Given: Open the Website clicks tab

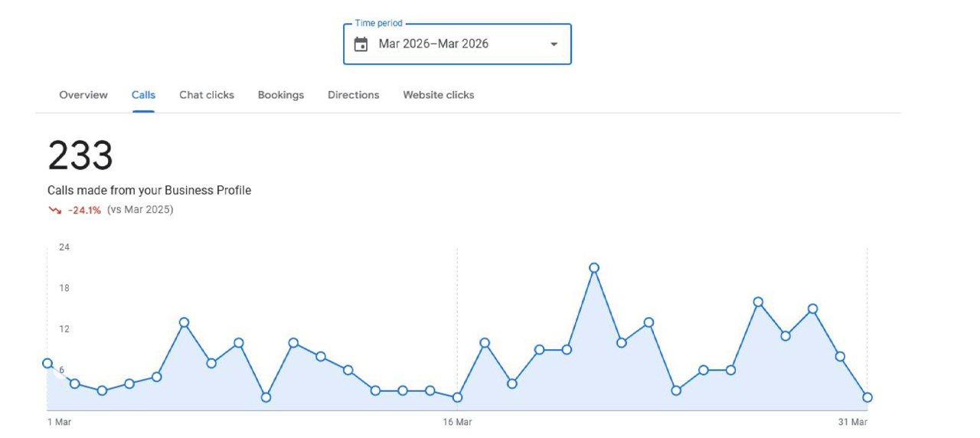Looking at the screenshot, I should coord(439,95).
